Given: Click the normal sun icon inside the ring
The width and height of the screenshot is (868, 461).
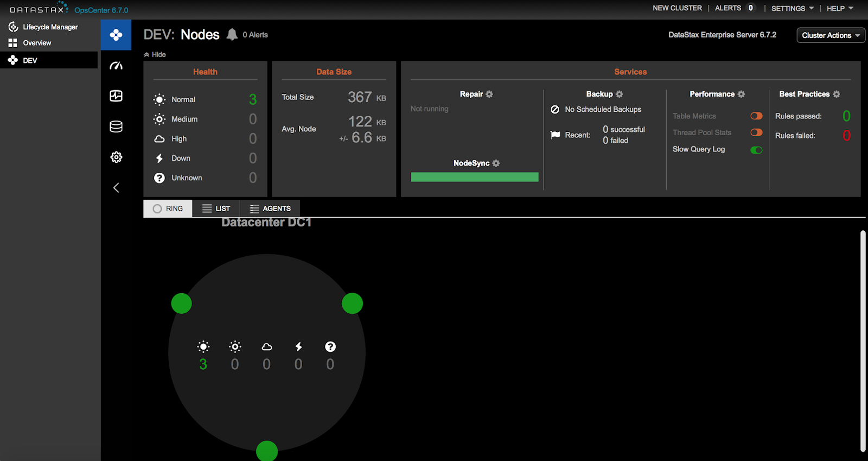Looking at the screenshot, I should point(203,346).
